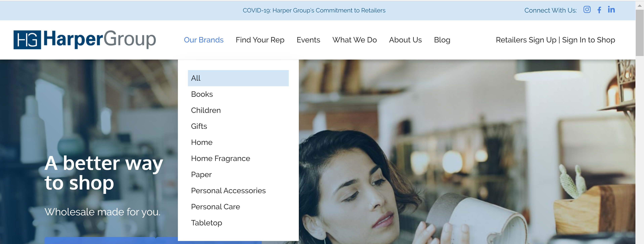Screen dimensions: 644x244
Task: Open the Find Your Rep page
Action: click(x=260, y=40)
